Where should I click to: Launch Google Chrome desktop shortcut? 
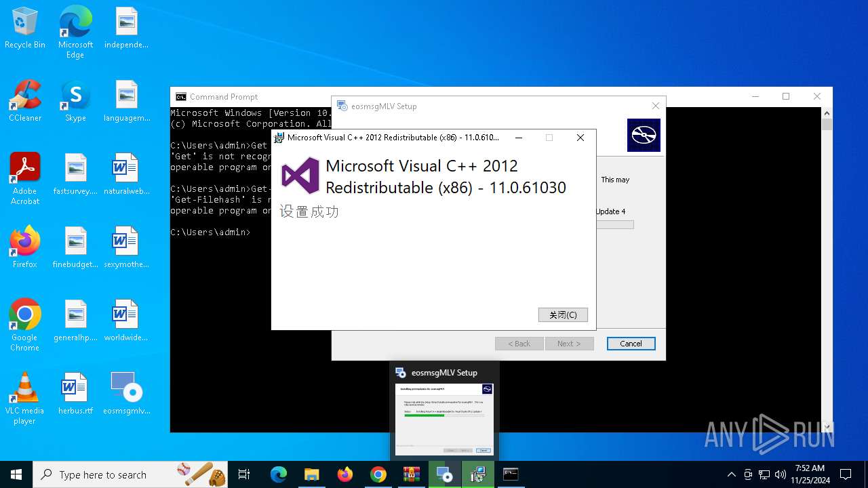coord(25,325)
